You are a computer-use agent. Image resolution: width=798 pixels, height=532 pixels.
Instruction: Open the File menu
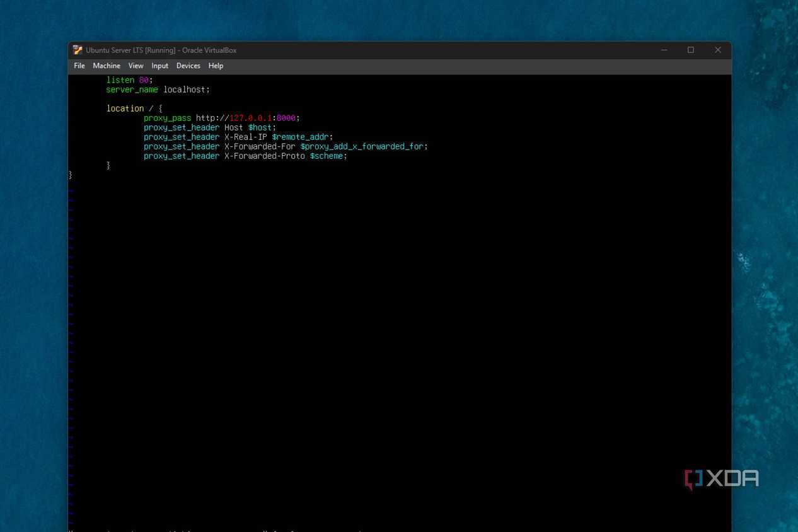click(79, 66)
